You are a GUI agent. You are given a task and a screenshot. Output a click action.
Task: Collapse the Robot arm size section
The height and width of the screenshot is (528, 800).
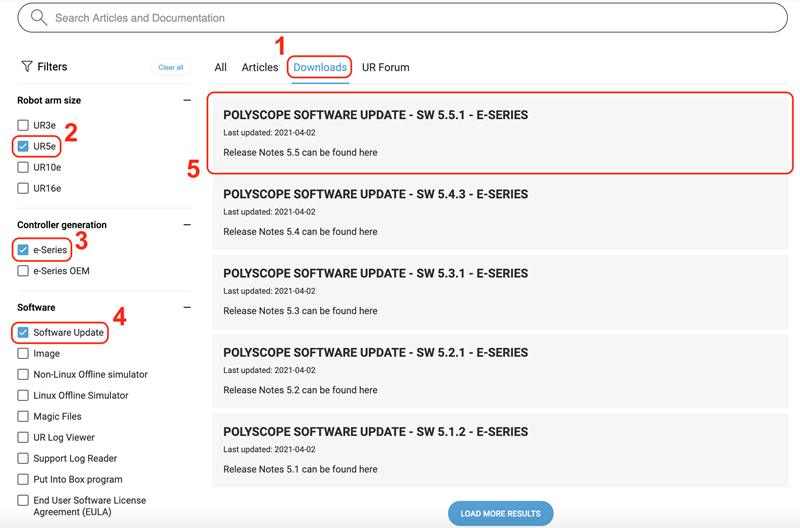(x=187, y=100)
